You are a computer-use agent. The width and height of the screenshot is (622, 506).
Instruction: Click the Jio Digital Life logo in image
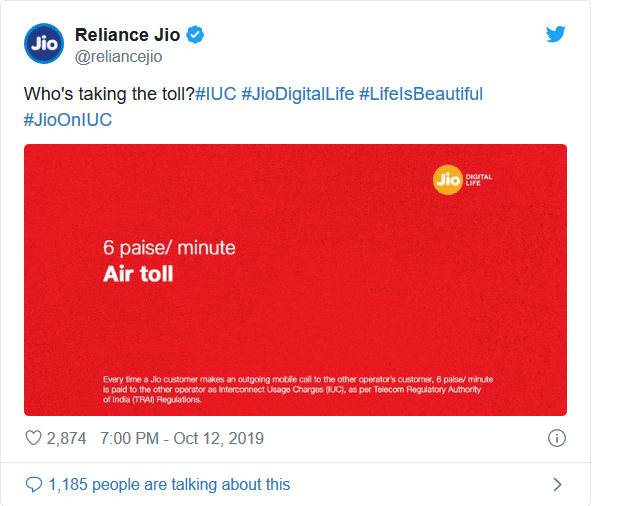pyautogui.click(x=462, y=180)
